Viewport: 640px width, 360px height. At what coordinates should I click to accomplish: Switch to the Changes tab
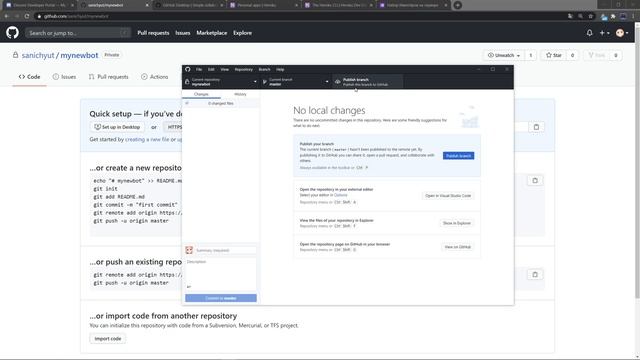pyautogui.click(x=201, y=94)
